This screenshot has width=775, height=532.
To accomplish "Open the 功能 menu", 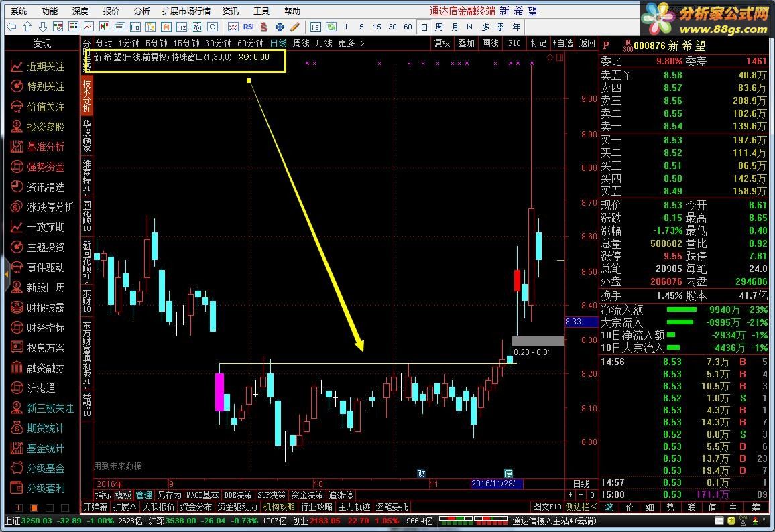I will pyautogui.click(x=50, y=11).
